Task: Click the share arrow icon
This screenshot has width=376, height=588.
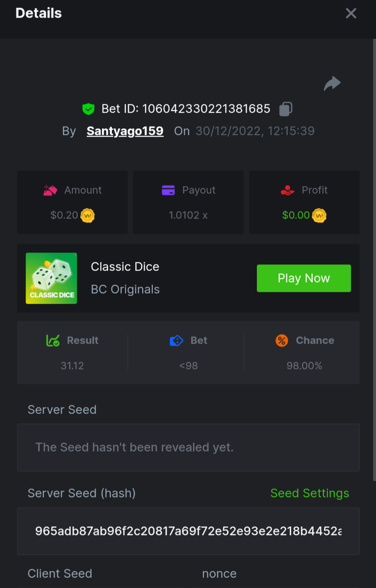Action: click(x=332, y=83)
